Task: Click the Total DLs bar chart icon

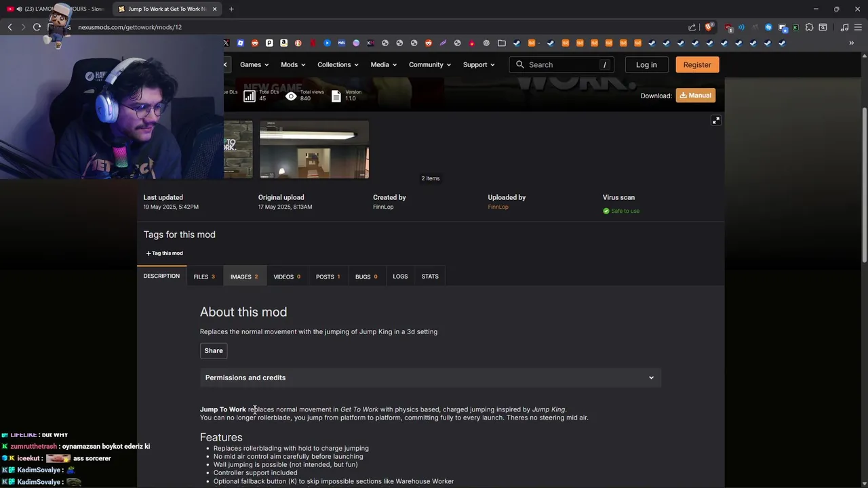Action: coord(250,96)
